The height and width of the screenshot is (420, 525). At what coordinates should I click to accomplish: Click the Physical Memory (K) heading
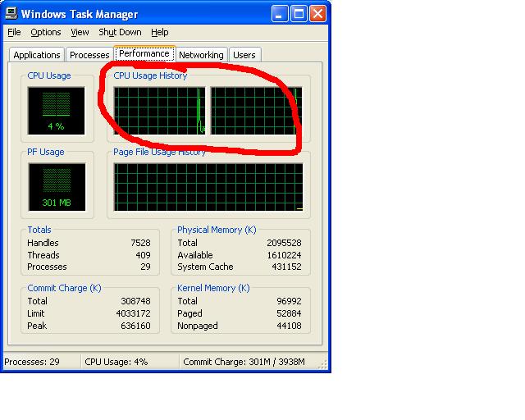click(x=217, y=230)
